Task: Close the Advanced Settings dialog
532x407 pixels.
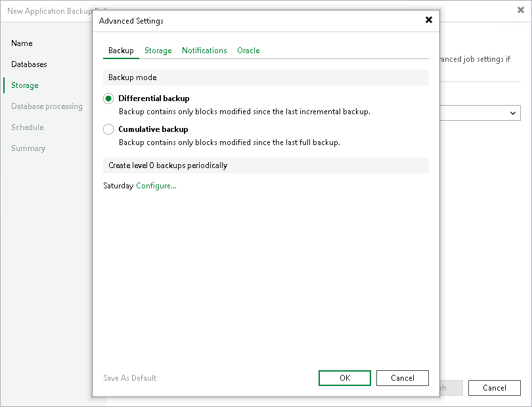Action: [x=429, y=20]
